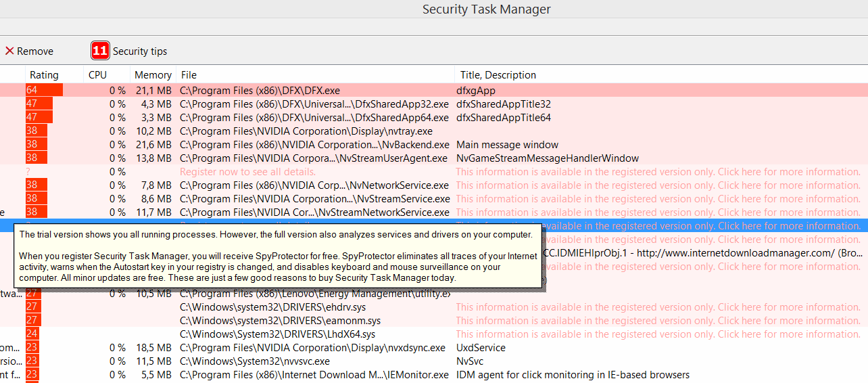The image size is (868, 383).
Task: Select the nvtray.exe process entry
Action: pyautogui.click(x=306, y=131)
